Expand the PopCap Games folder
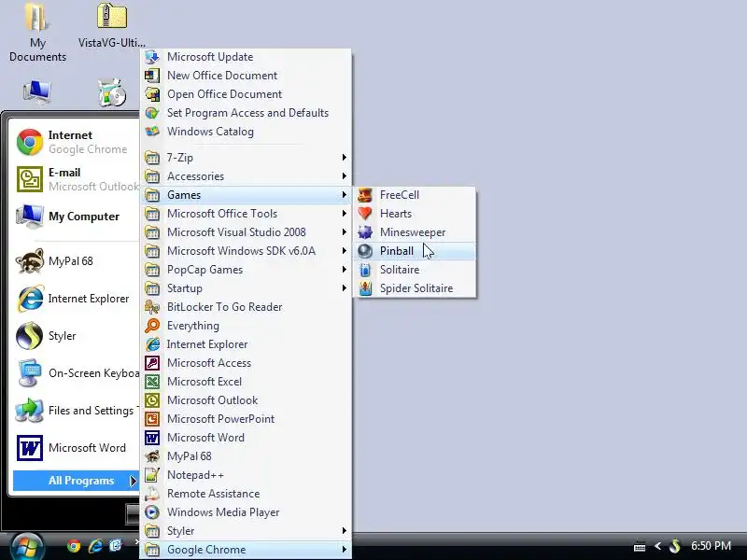The width and height of the screenshot is (747, 560). point(247,270)
